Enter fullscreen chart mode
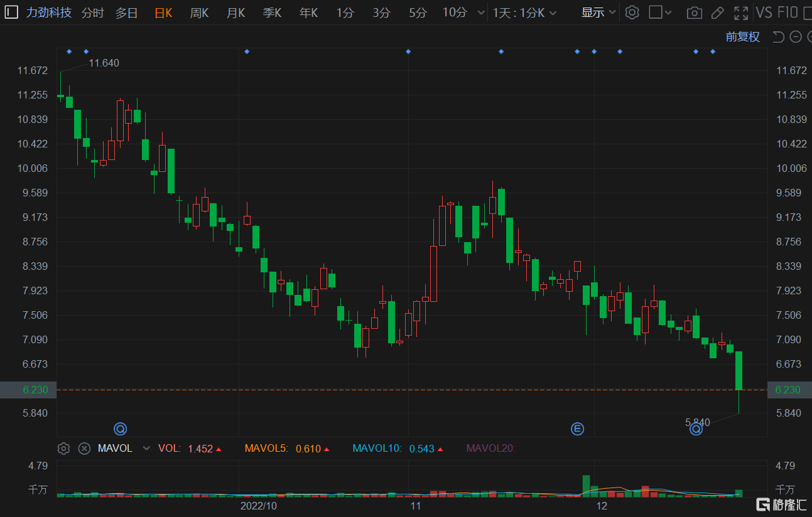The image size is (812, 517). pos(741,13)
